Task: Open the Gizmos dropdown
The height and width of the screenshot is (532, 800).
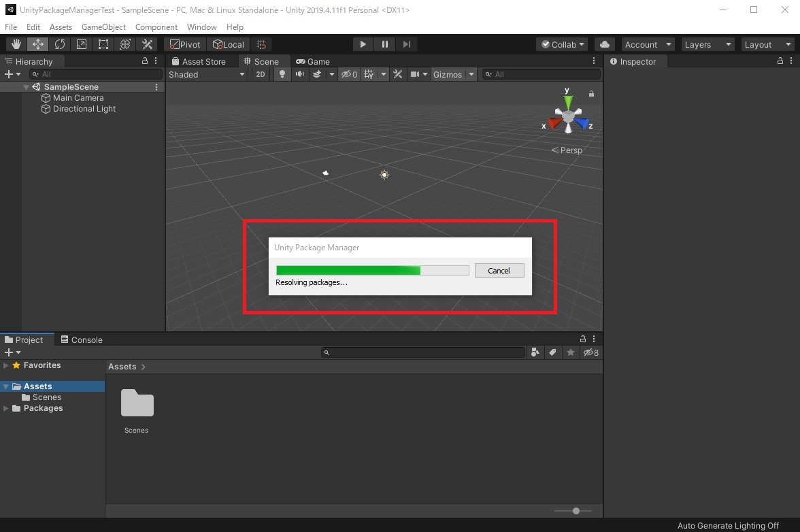Action: (454, 74)
